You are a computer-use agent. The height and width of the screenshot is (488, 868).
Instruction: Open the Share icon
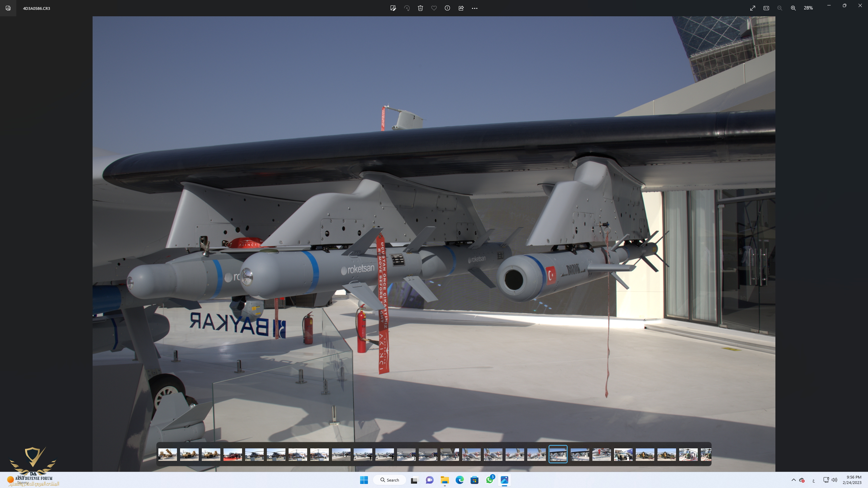pyautogui.click(x=461, y=8)
